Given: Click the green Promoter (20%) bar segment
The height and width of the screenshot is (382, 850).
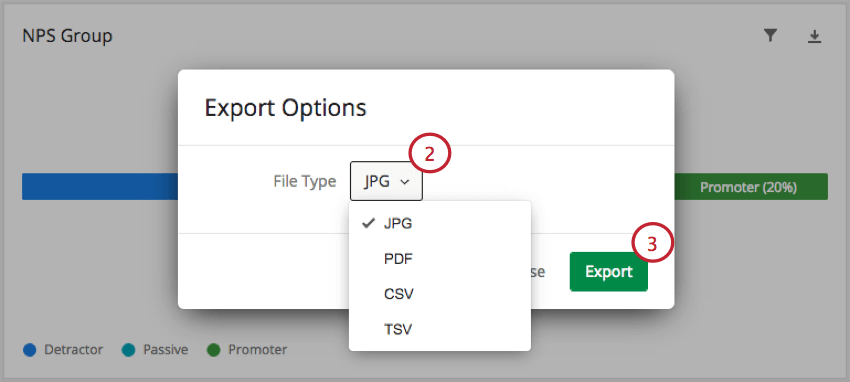Looking at the screenshot, I should point(751,187).
